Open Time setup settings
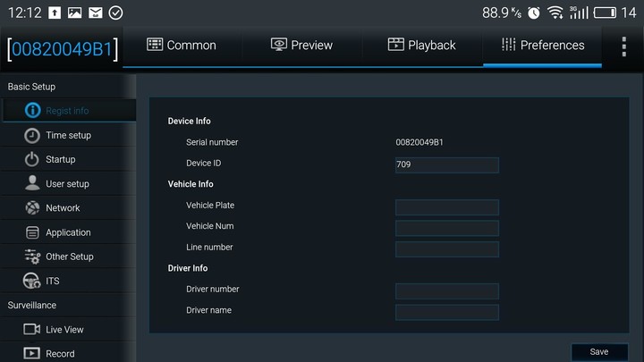The width and height of the screenshot is (644, 362). point(69,135)
